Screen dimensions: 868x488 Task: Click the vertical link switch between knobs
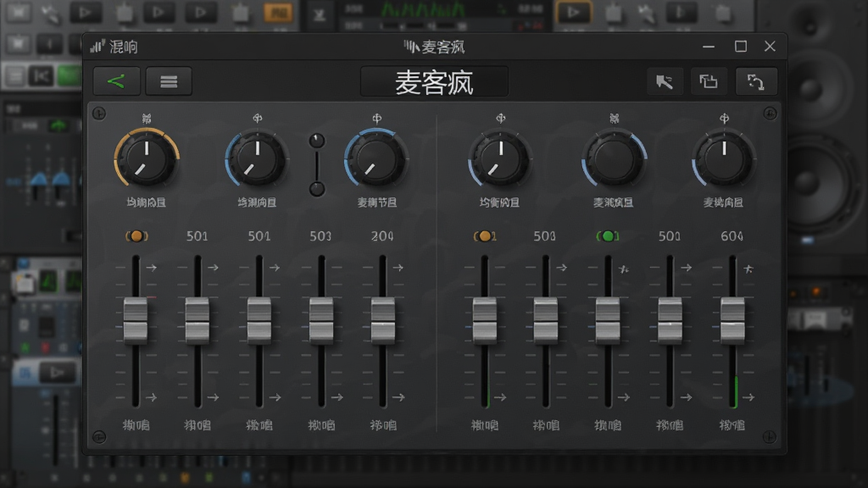pyautogui.click(x=317, y=165)
